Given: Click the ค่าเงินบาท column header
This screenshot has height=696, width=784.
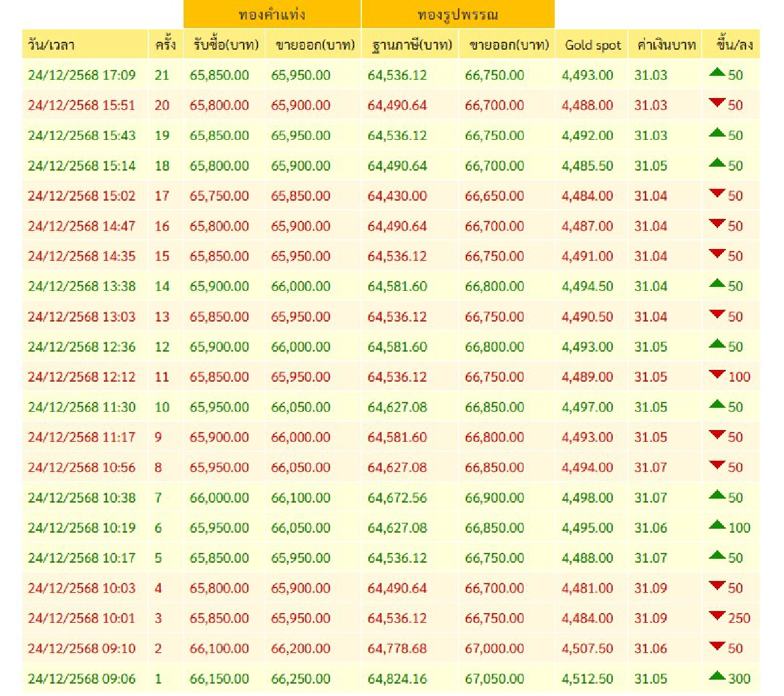Looking at the screenshot, I should tap(666, 45).
